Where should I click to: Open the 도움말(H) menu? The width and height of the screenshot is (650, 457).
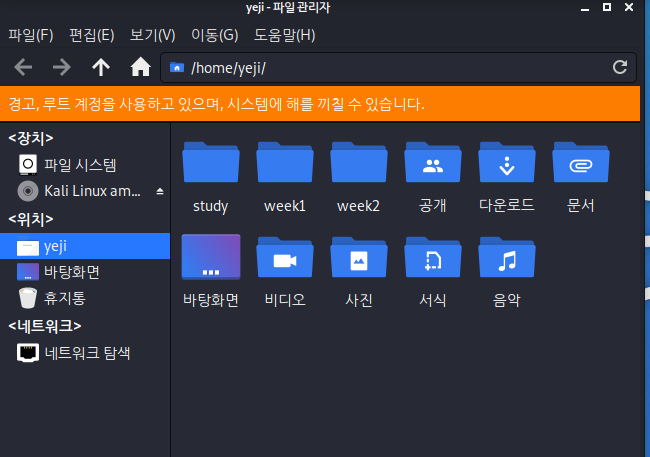[284, 35]
